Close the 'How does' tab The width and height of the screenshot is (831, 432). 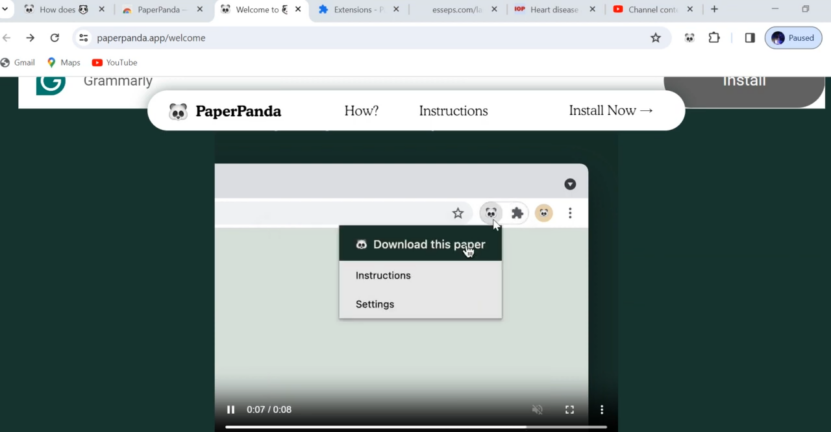101,10
